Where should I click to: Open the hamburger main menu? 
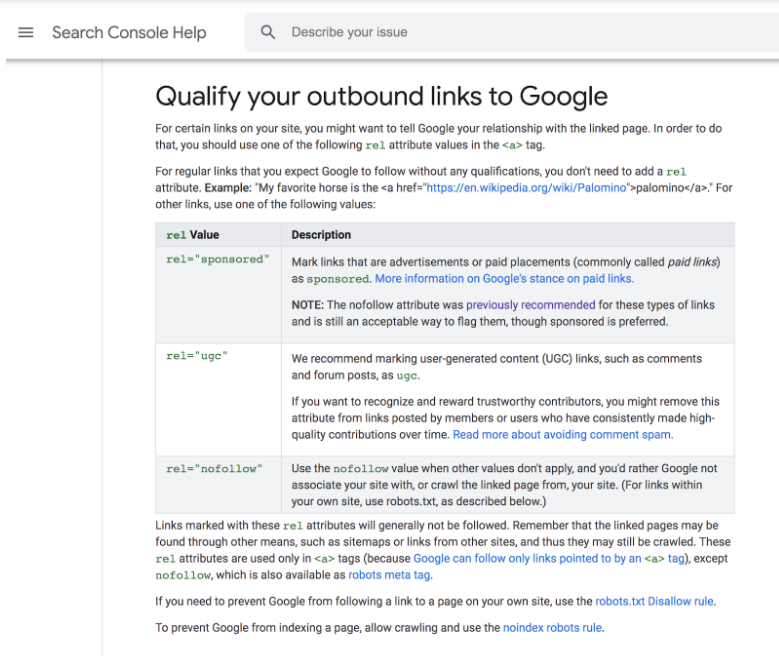(x=26, y=33)
